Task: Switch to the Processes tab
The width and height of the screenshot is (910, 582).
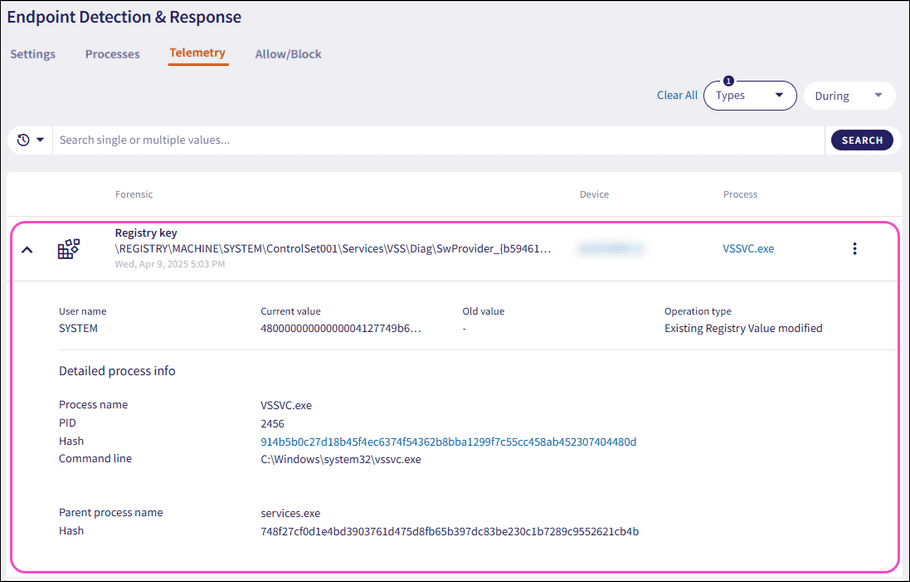Action: tap(112, 54)
